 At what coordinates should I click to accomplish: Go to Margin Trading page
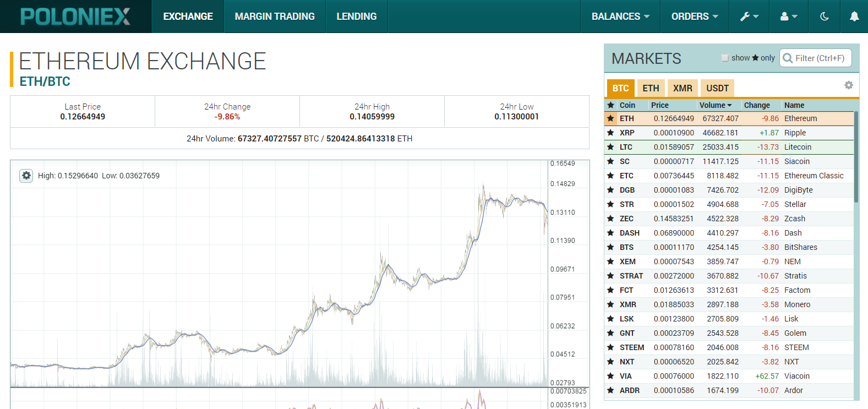coord(275,17)
